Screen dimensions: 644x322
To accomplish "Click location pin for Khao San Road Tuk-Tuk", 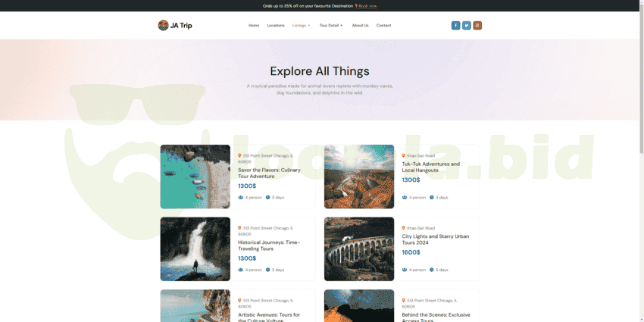I will [x=403, y=155].
